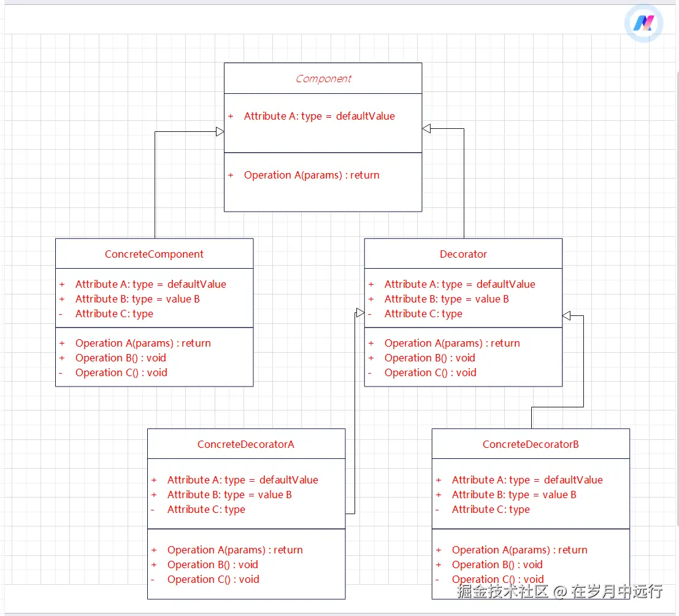Image resolution: width=679 pixels, height=616 pixels.
Task: Select Operation C() : void in ConcreteComponent
Action: point(121,372)
